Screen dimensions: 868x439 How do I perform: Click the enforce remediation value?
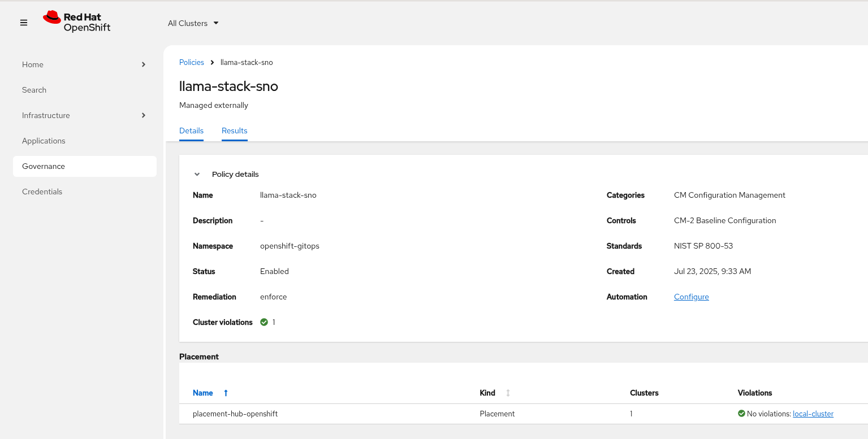pos(273,297)
